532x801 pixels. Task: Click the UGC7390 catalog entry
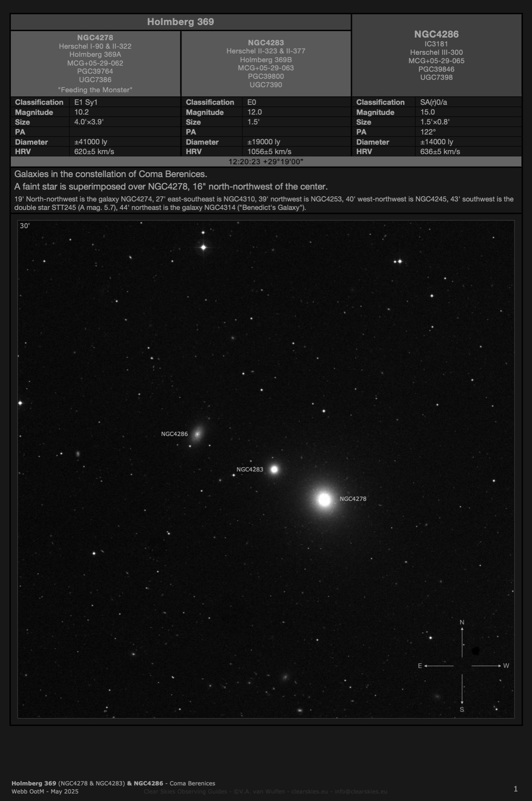[266, 85]
